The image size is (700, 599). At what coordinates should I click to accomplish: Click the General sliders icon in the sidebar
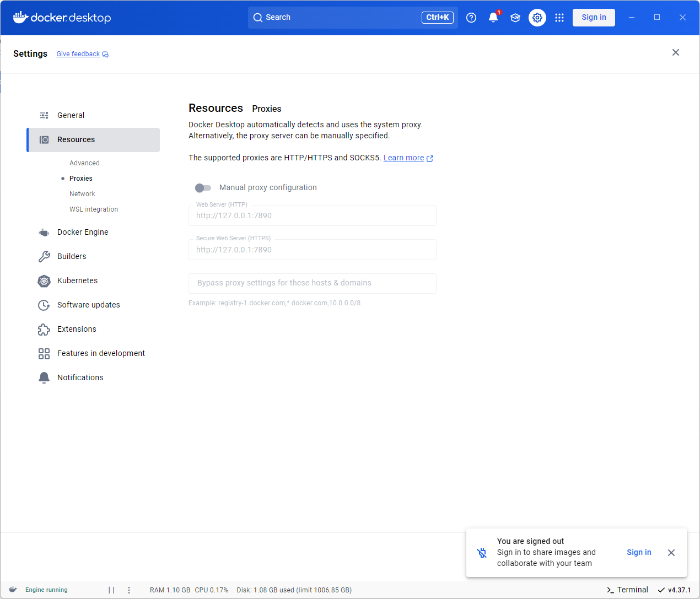pyautogui.click(x=44, y=115)
